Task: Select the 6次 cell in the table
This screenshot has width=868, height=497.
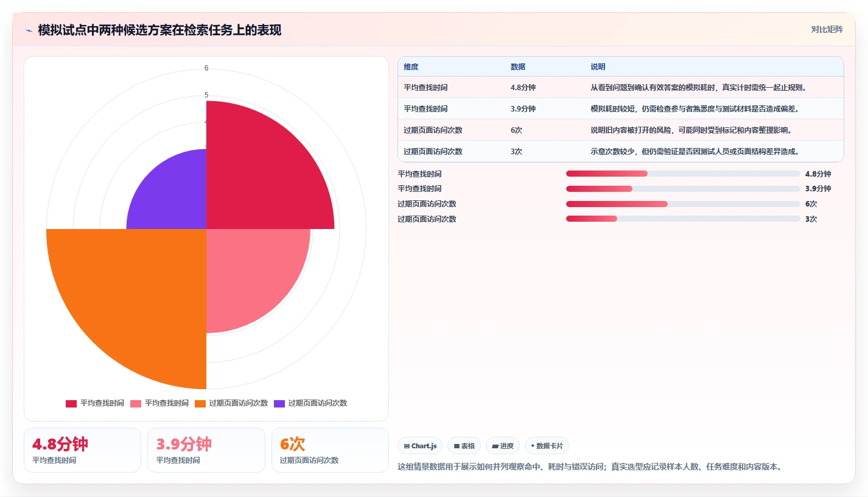Action: coord(516,130)
